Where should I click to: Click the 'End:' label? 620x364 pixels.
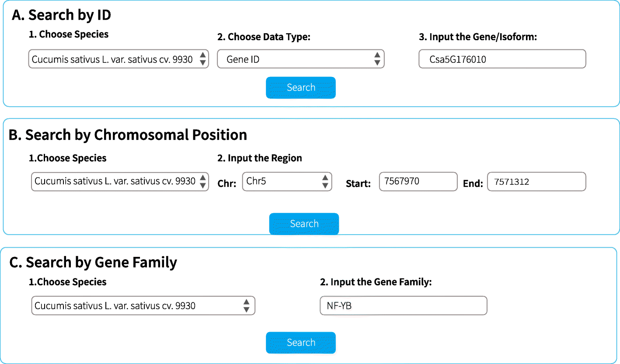(x=473, y=184)
